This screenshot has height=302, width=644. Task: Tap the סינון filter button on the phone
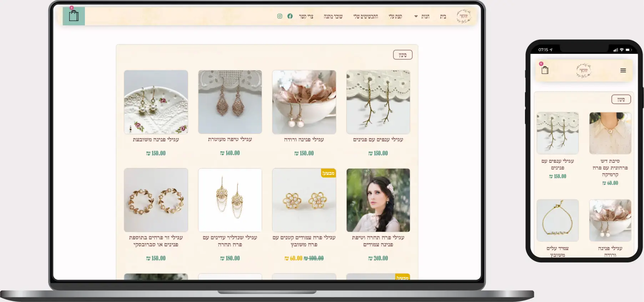621,100
